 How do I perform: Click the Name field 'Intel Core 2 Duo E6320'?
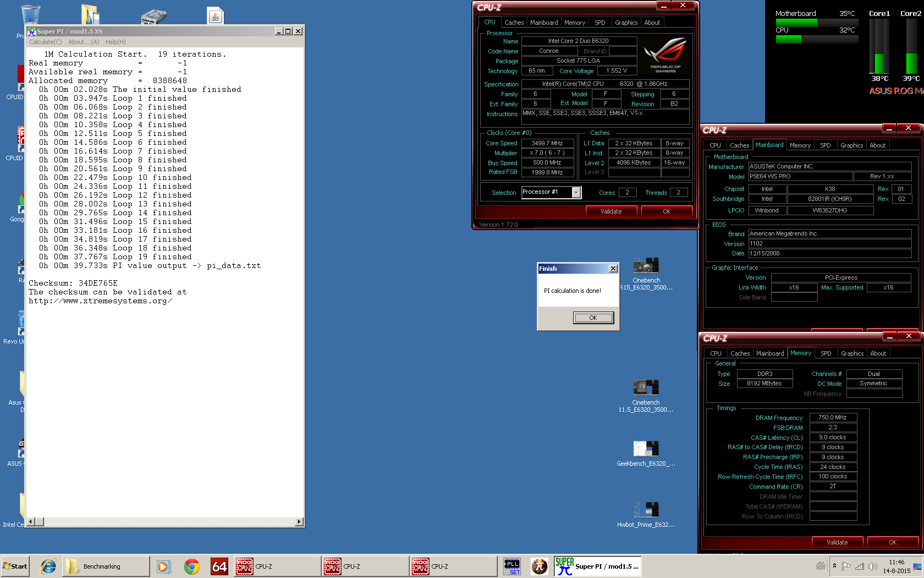[x=579, y=41]
